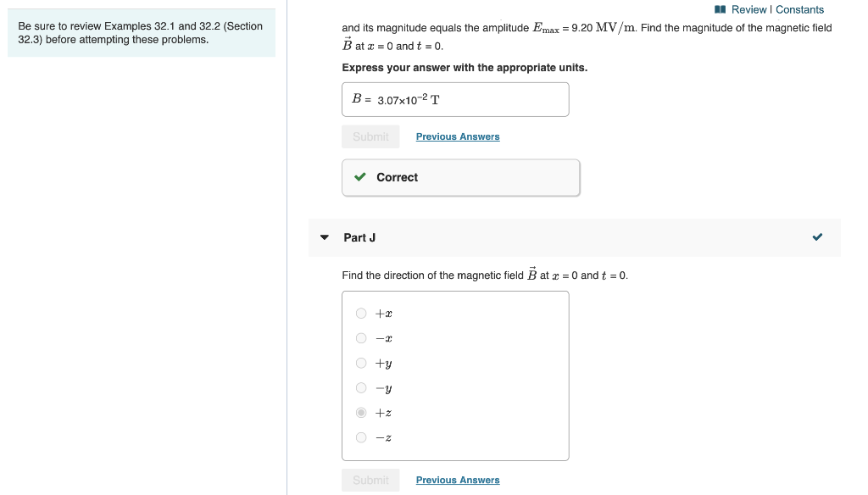Click the green checkmark in Correct banner
This screenshot has height=495, width=868.
pyautogui.click(x=359, y=177)
